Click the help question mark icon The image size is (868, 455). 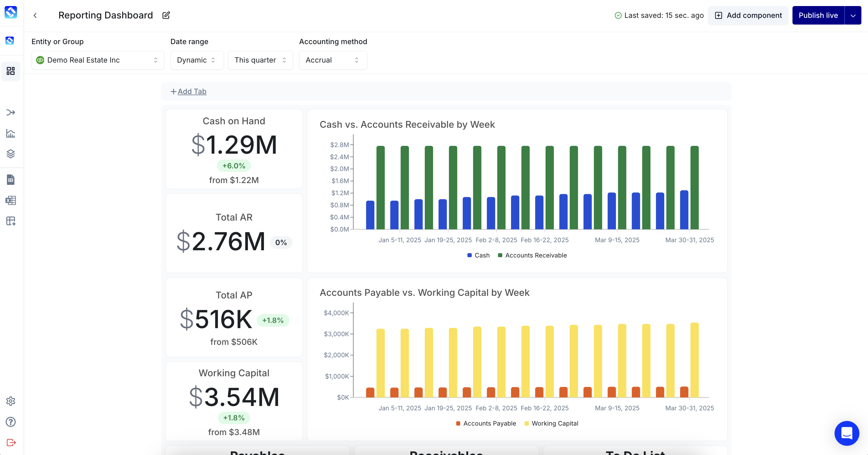[11, 422]
